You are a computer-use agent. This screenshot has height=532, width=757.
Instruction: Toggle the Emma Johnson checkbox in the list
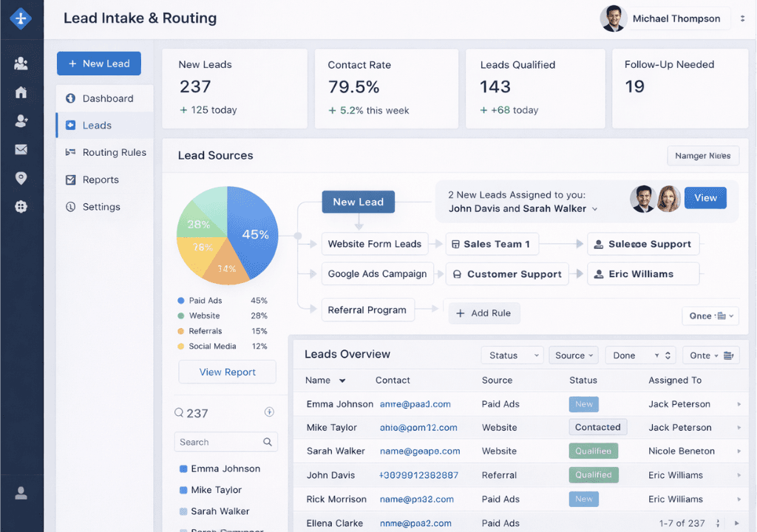click(x=183, y=469)
